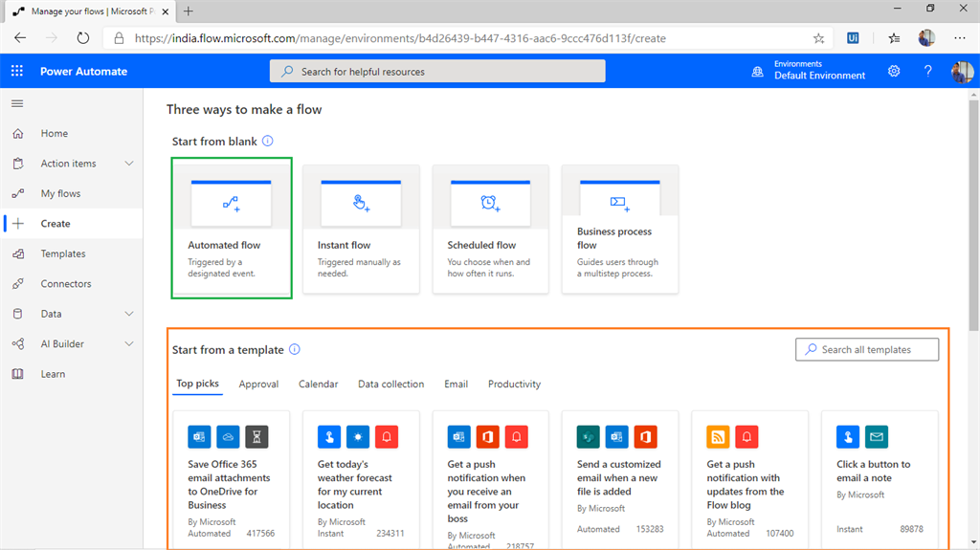This screenshot has height=550, width=980.
Task: Close the Manage your flows browser tab
Action: tap(165, 11)
